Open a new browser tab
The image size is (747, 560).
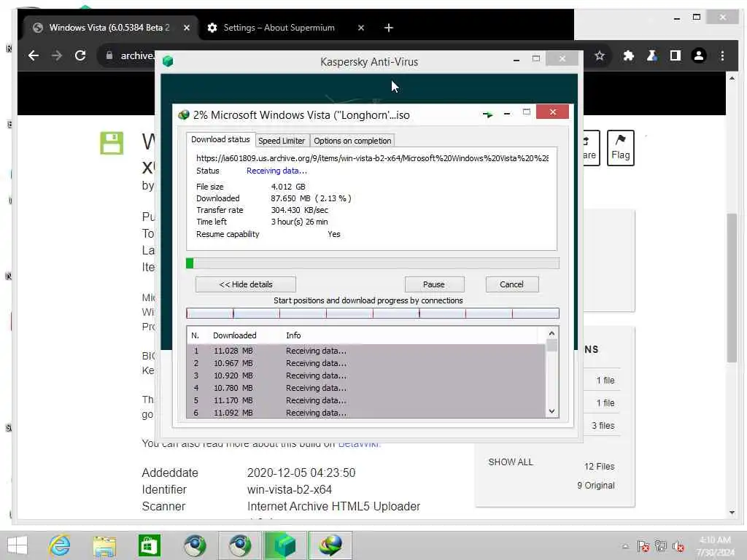point(388,28)
